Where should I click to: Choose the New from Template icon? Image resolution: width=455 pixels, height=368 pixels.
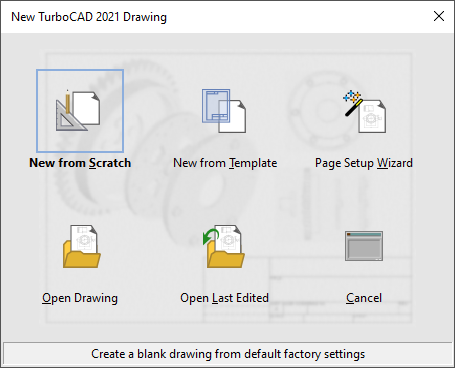224,111
